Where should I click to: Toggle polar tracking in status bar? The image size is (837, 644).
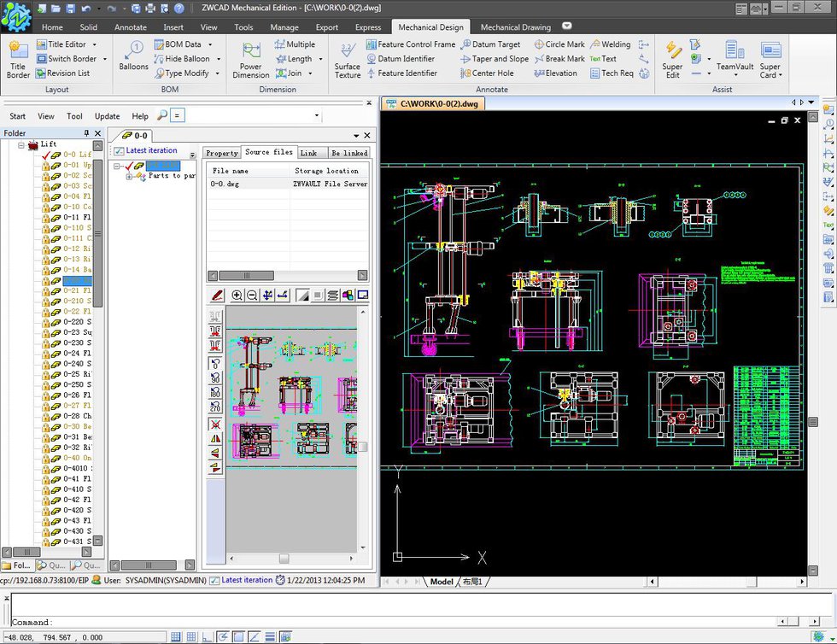pos(222,636)
